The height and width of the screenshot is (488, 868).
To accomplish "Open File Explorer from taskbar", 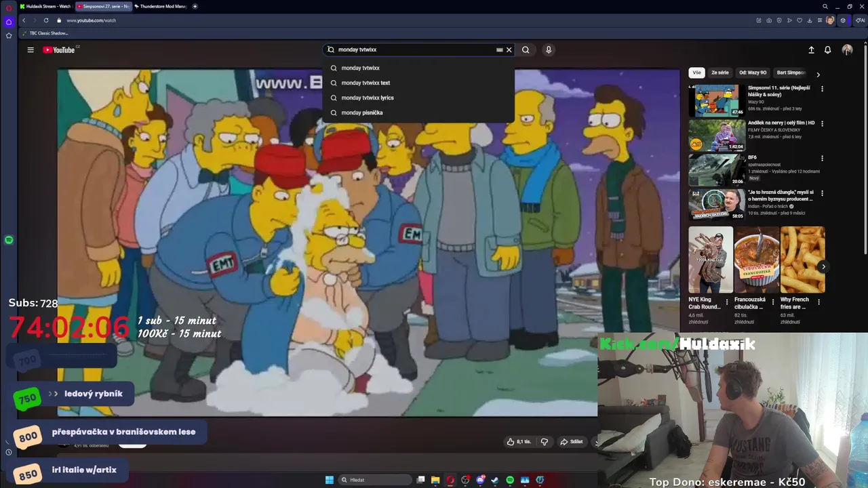I will [x=435, y=480].
